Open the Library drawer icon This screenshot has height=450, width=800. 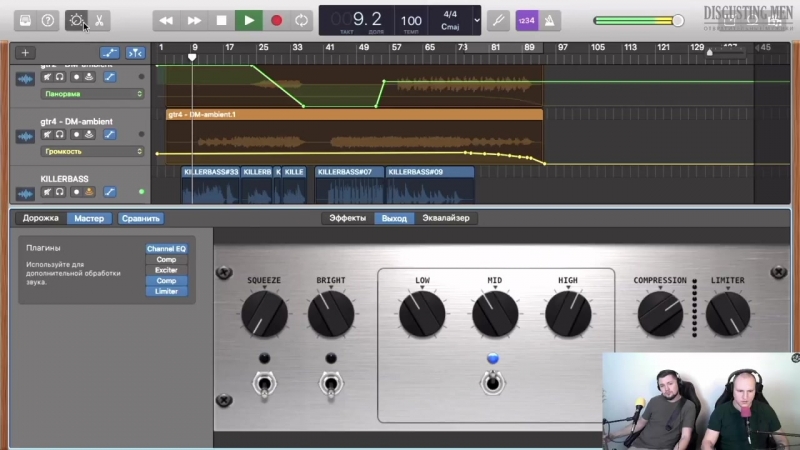(25, 20)
